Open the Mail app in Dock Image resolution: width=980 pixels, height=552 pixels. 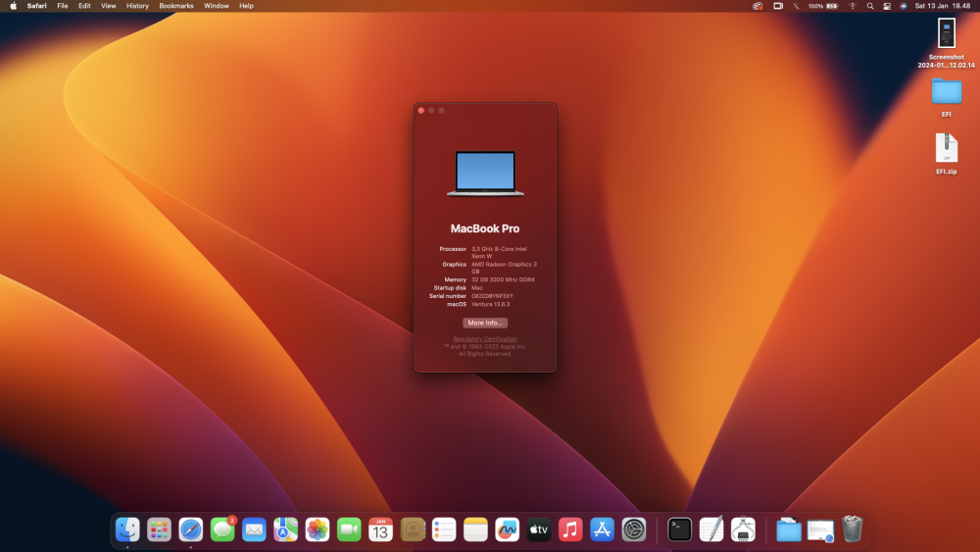(255, 529)
